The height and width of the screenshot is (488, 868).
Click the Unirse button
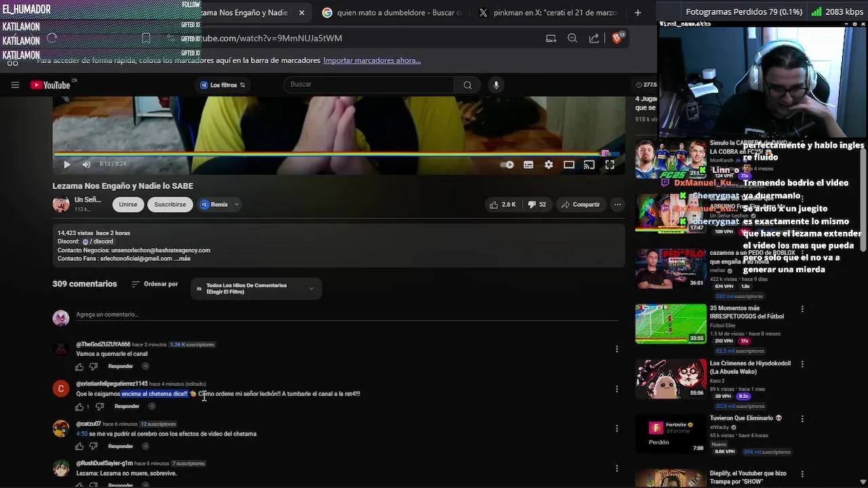pyautogui.click(x=128, y=204)
